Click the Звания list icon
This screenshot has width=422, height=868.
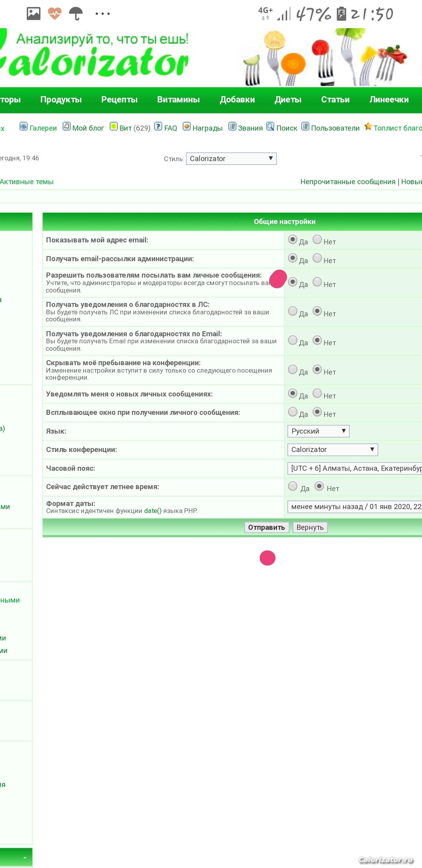click(x=232, y=126)
